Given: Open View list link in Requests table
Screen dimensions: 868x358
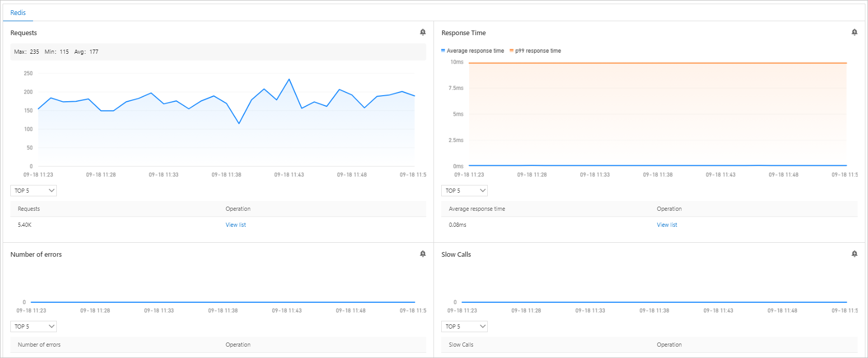Looking at the screenshot, I should tap(236, 225).
